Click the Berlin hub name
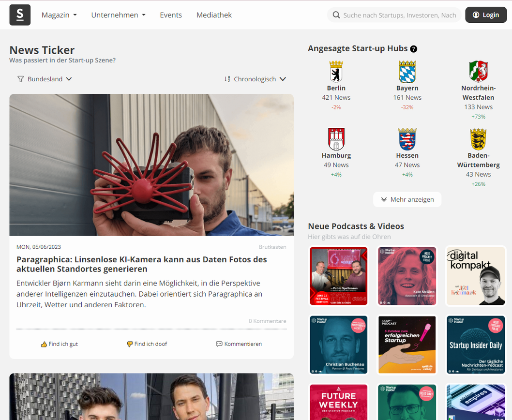 click(336, 88)
